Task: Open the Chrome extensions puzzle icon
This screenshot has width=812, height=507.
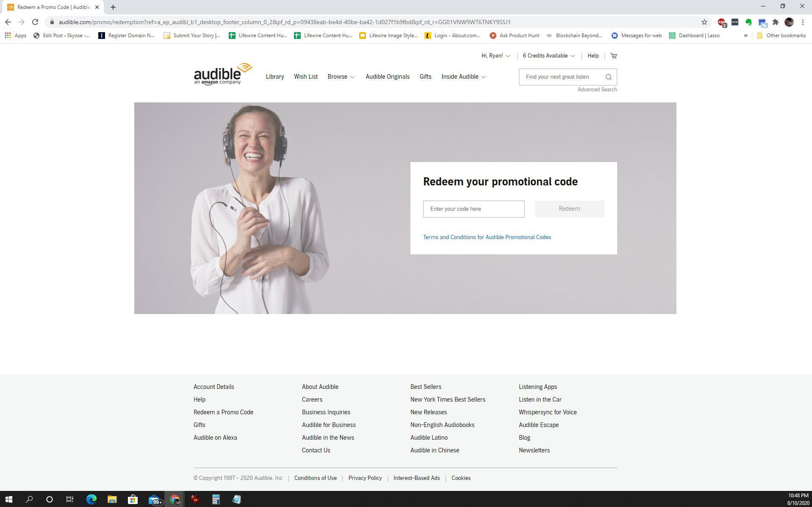Action: point(775,22)
